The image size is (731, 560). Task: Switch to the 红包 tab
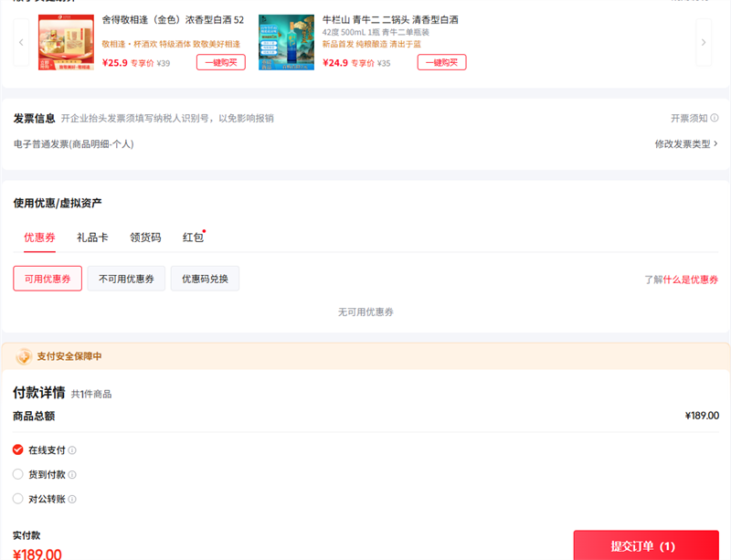pos(193,238)
